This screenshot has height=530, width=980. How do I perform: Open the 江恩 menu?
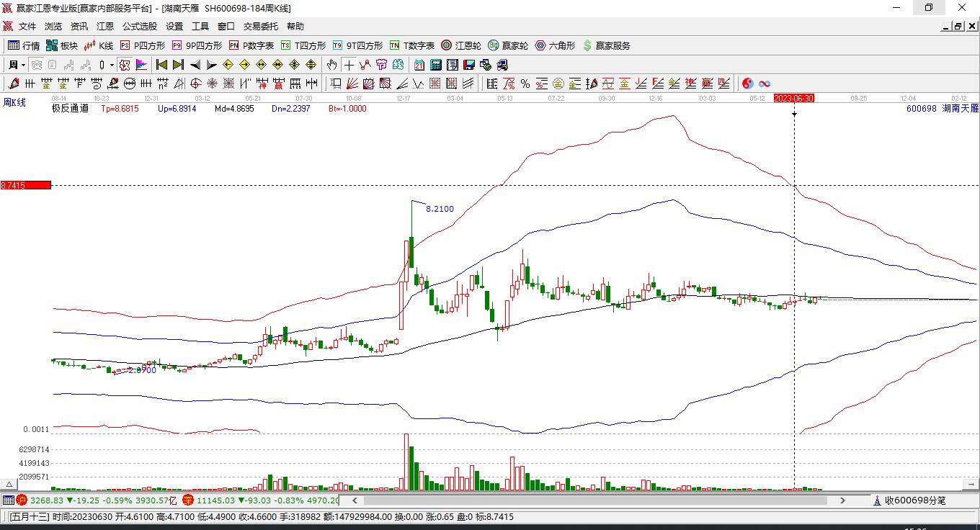tap(105, 27)
